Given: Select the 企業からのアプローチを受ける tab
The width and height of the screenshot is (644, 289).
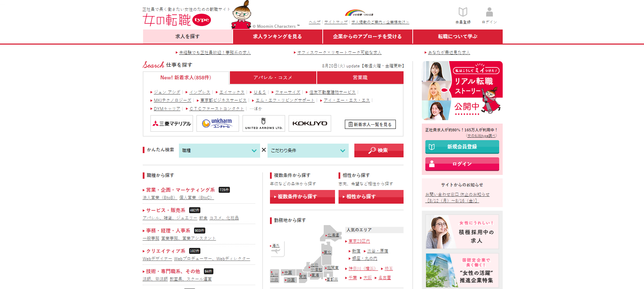Looking at the screenshot, I should pos(367,37).
